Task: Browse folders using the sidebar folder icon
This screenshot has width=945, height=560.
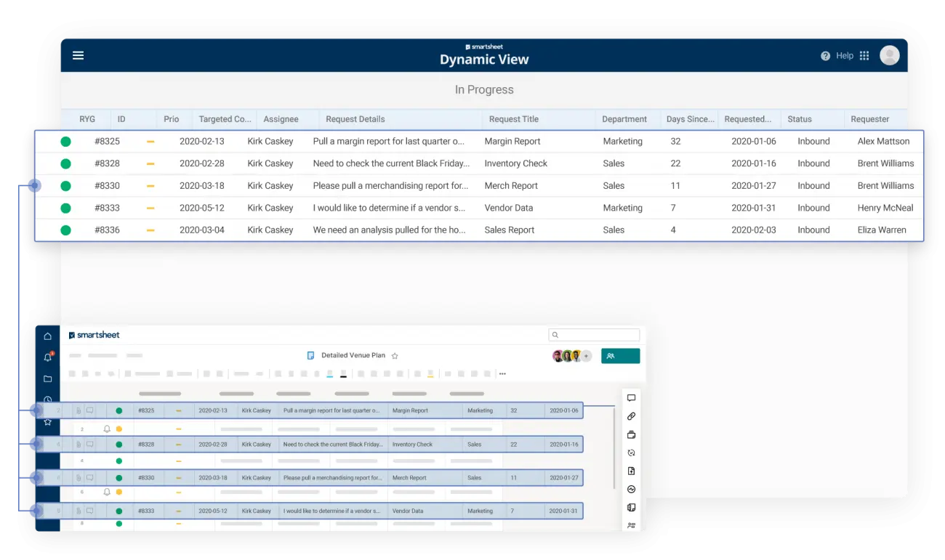Action: click(47, 378)
